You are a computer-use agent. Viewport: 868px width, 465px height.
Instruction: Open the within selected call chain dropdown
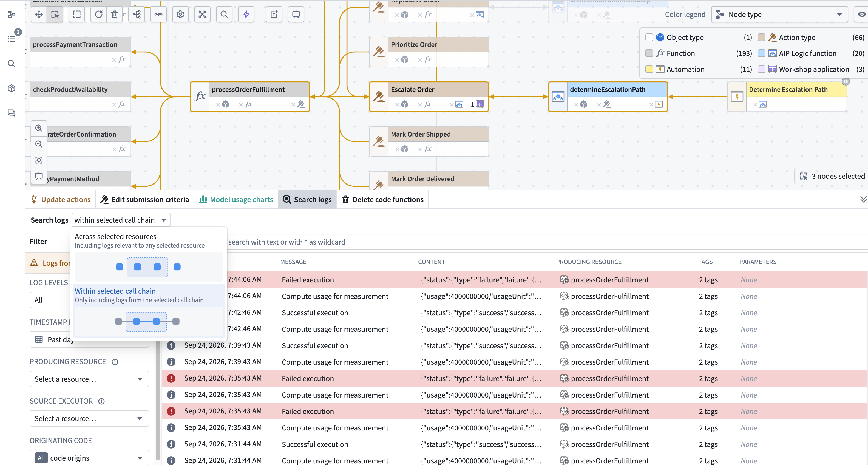(121, 220)
